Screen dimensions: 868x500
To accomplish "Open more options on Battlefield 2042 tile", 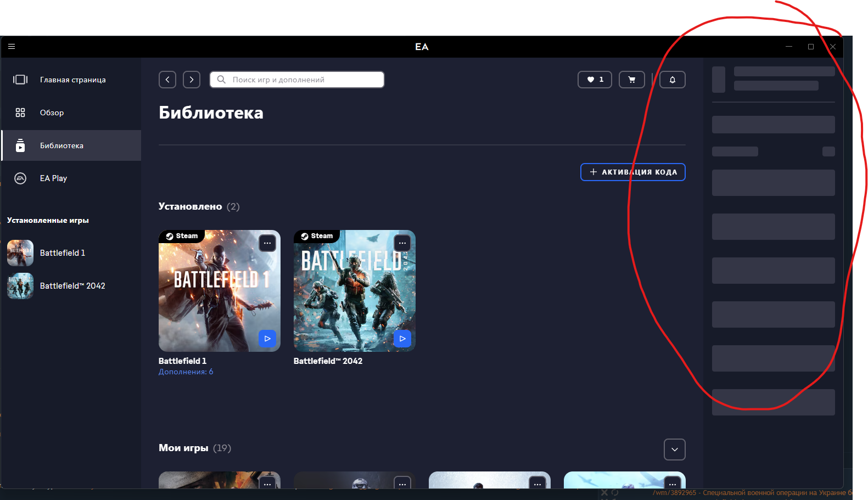I will click(402, 243).
